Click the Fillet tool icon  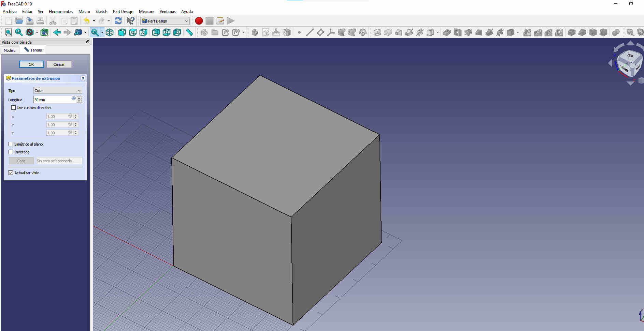pos(572,32)
